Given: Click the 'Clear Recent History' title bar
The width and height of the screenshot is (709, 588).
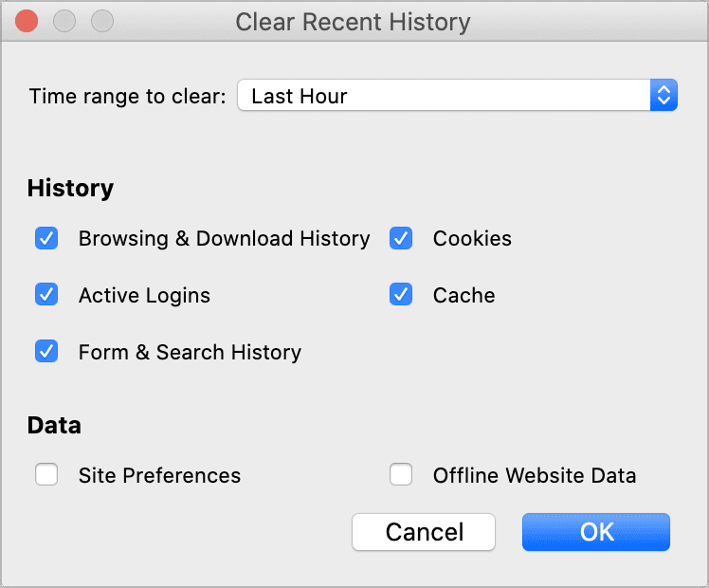Looking at the screenshot, I should (353, 21).
